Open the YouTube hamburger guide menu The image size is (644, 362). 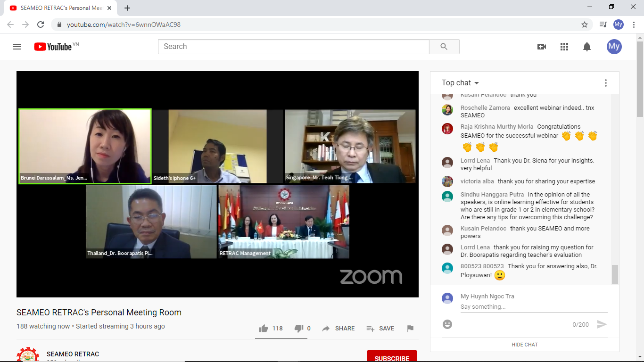tap(17, 47)
